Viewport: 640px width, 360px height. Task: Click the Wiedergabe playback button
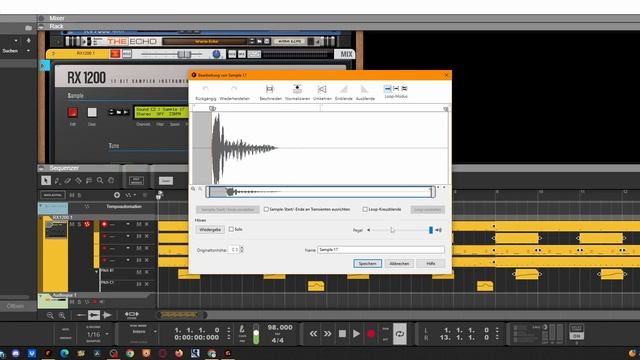[x=210, y=230]
